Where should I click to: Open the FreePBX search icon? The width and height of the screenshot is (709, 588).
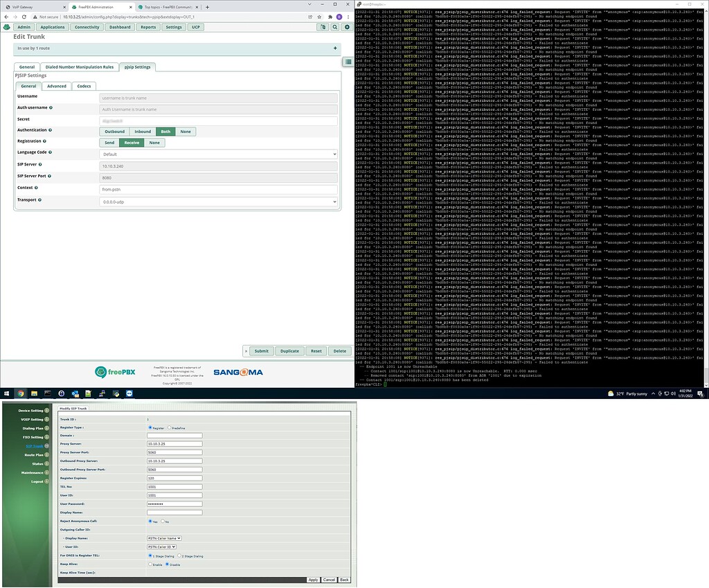coord(334,26)
